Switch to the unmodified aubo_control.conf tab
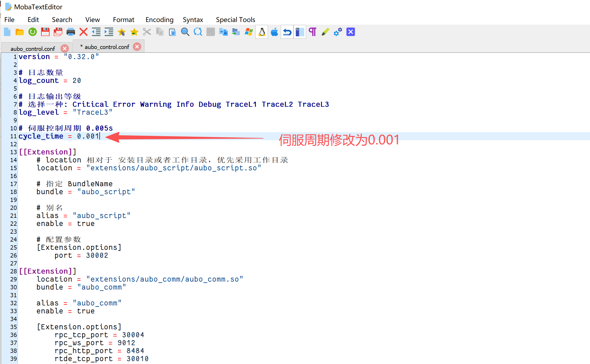The image size is (590, 364). point(33,49)
